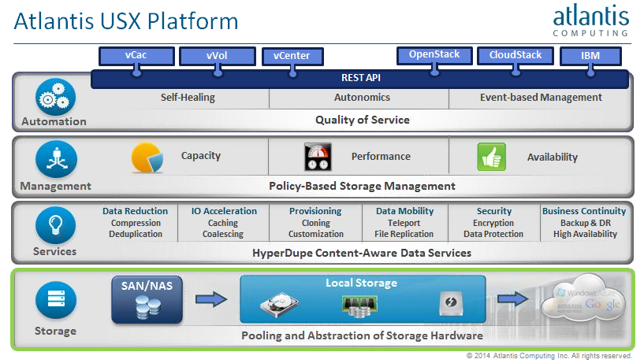
Task: Click the Data Protection entry
Action: coord(493,234)
